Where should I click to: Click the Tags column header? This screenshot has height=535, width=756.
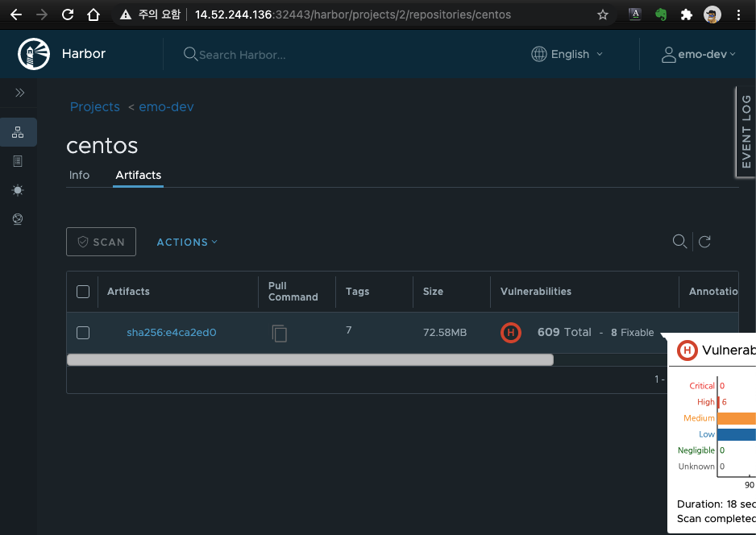[357, 291]
